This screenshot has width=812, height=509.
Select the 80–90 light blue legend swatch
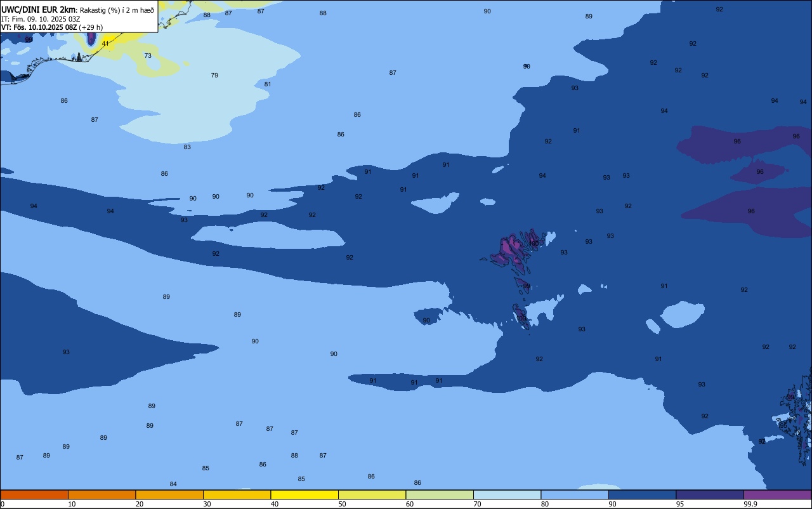click(575, 494)
